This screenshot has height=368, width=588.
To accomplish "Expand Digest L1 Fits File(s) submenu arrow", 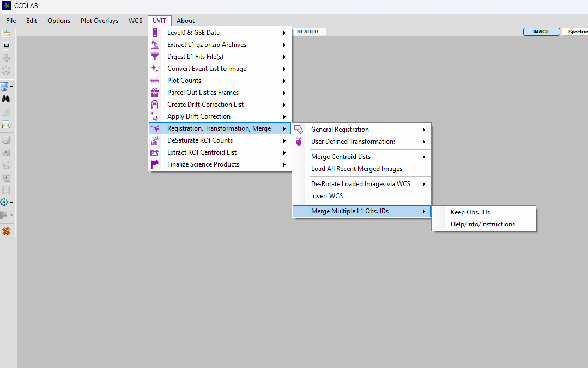I will pyautogui.click(x=284, y=57).
